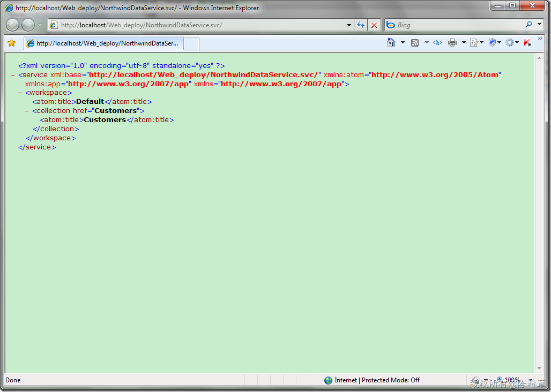Screen dimensions: 551x392
Task: Collapse the service XML node
Action: (13, 75)
